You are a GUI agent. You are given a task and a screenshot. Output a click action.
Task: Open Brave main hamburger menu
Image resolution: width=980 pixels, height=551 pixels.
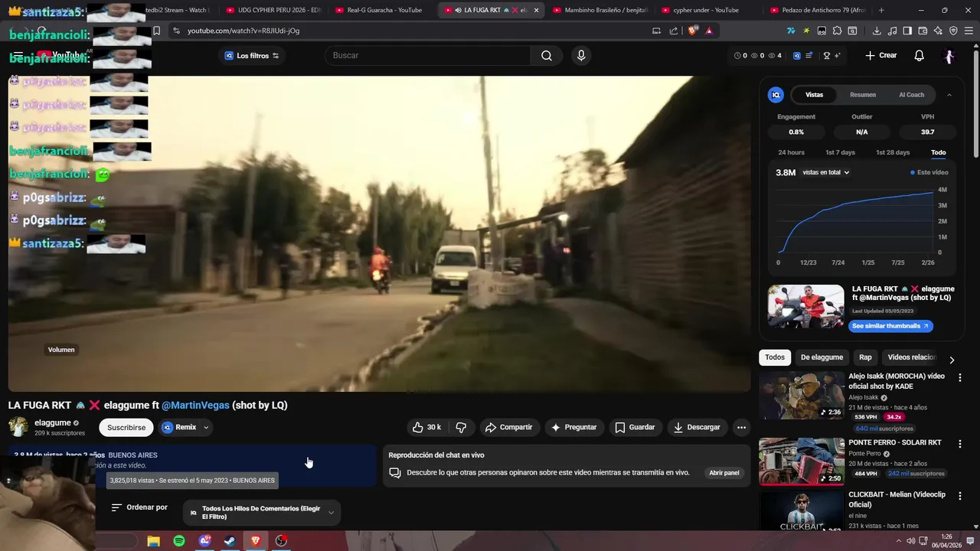(969, 31)
